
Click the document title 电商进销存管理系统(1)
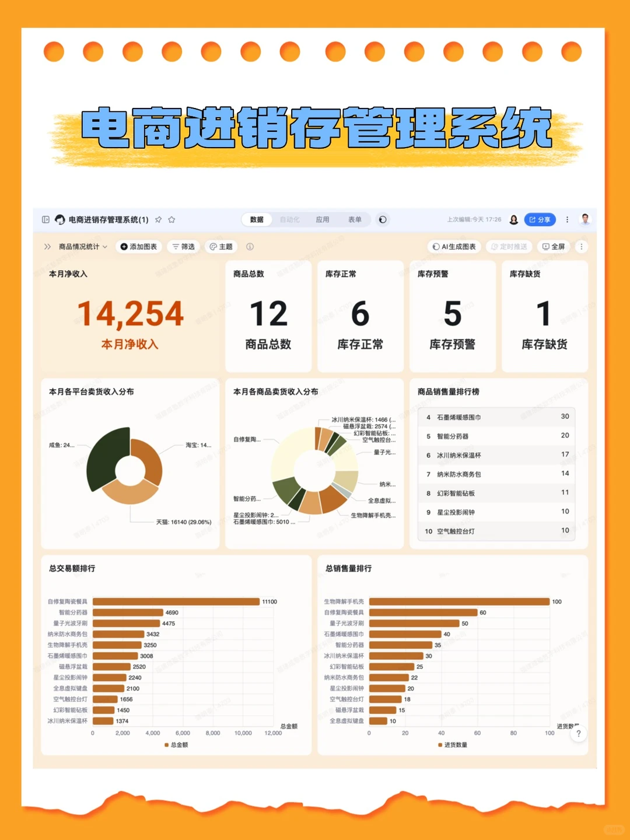point(108,220)
